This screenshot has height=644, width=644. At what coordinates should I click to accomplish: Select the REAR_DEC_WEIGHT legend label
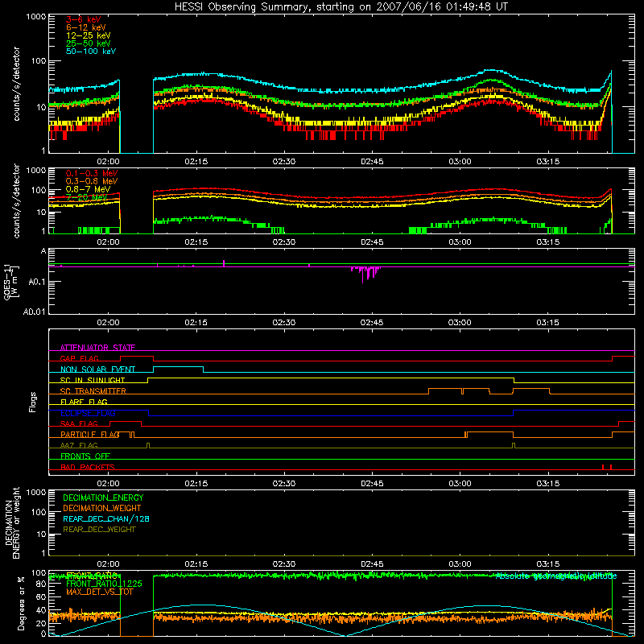coord(99,530)
